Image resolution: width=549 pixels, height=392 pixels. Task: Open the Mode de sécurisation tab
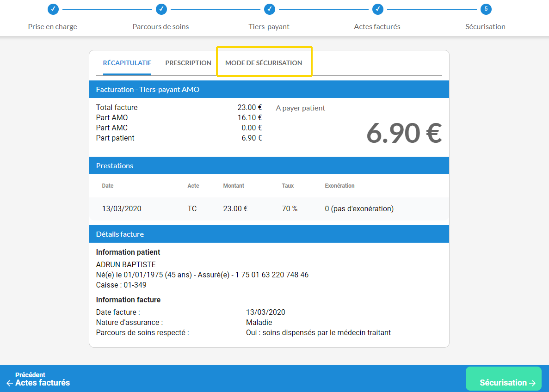click(x=264, y=63)
